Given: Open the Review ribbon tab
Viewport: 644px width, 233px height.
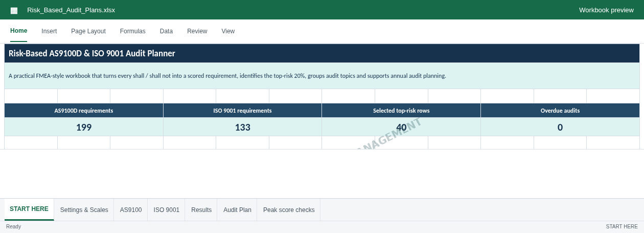Looking at the screenshot, I should pyautogui.click(x=197, y=31).
